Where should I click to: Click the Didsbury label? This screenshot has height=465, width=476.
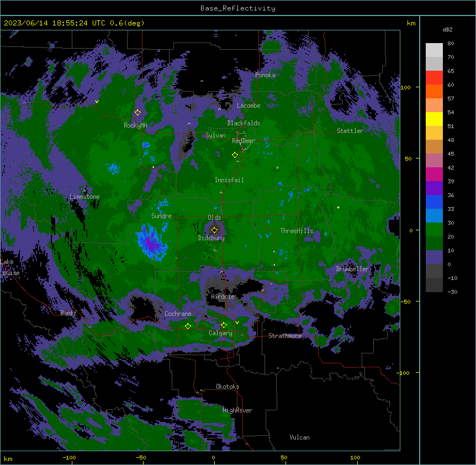coord(211,238)
